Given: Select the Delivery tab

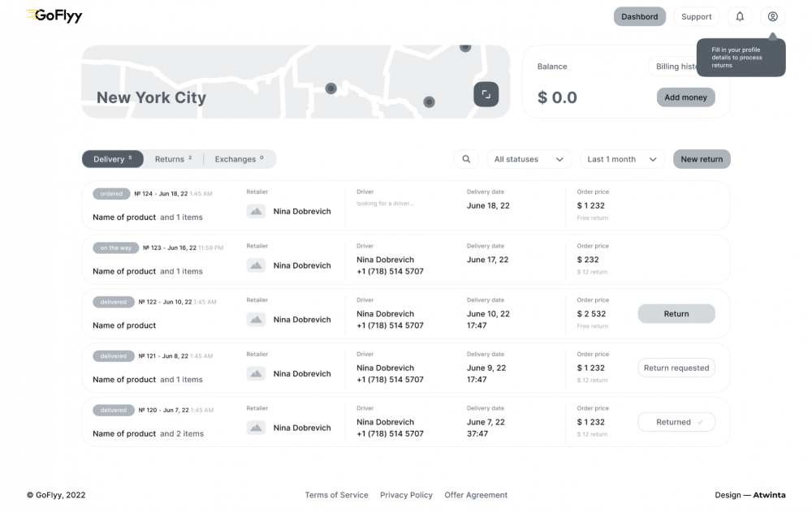Looking at the screenshot, I should pyautogui.click(x=112, y=159).
